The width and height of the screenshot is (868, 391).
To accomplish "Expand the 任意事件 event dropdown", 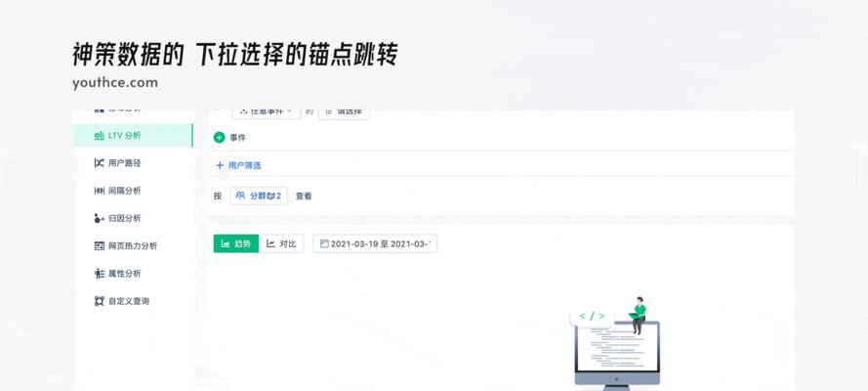I will pos(267,112).
